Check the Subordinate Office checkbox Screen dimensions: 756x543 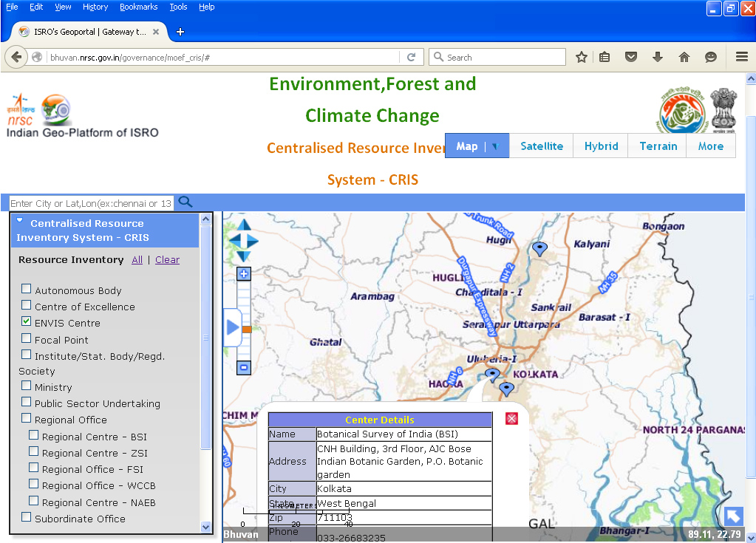27,517
